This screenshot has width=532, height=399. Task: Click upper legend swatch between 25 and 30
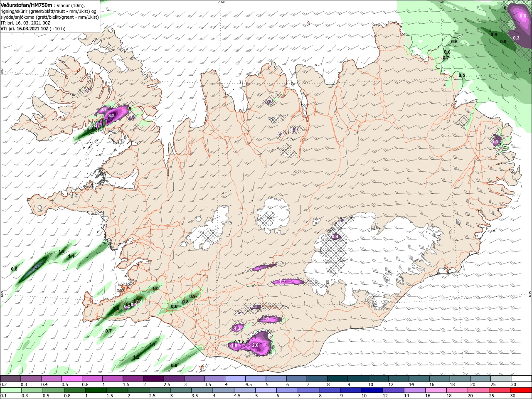[x=501, y=379]
